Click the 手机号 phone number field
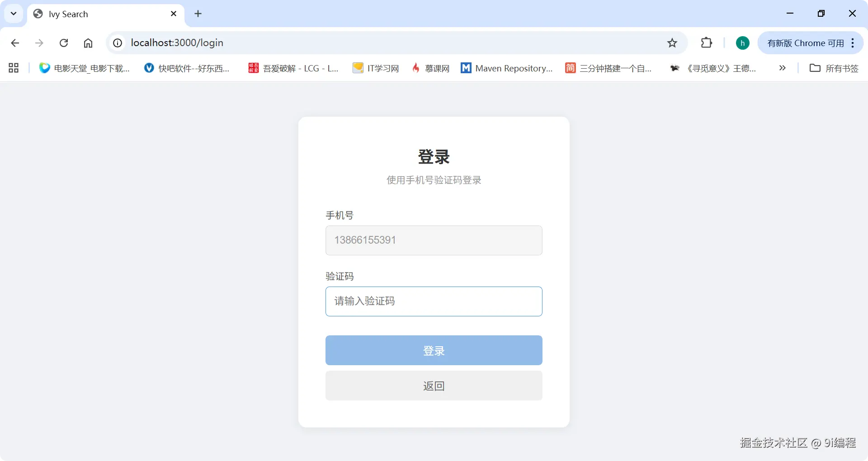The width and height of the screenshot is (868, 461). (x=434, y=240)
